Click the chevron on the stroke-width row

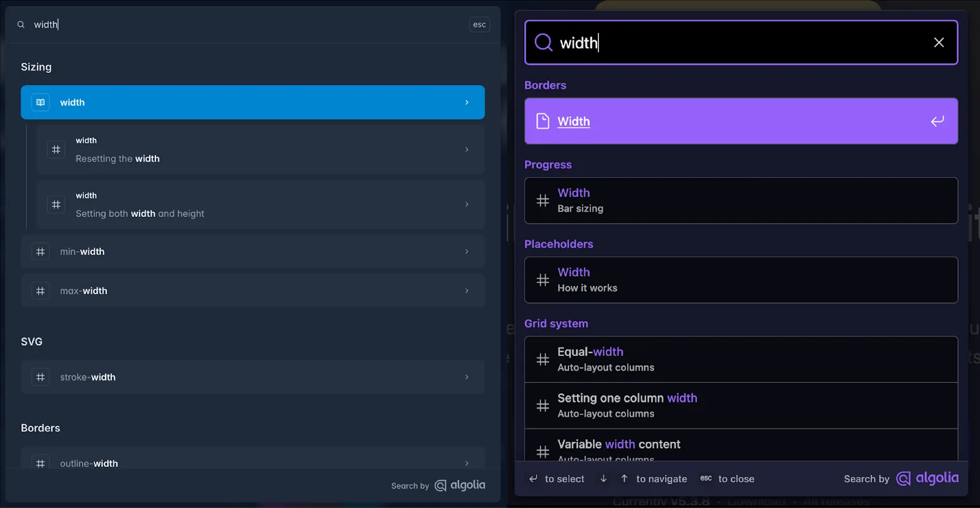(x=467, y=377)
